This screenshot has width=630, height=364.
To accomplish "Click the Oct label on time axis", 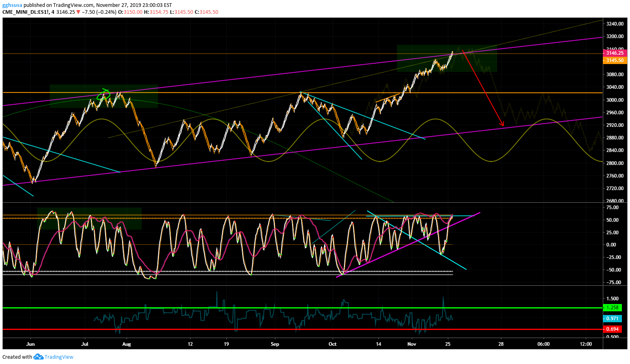I will pos(333,344).
